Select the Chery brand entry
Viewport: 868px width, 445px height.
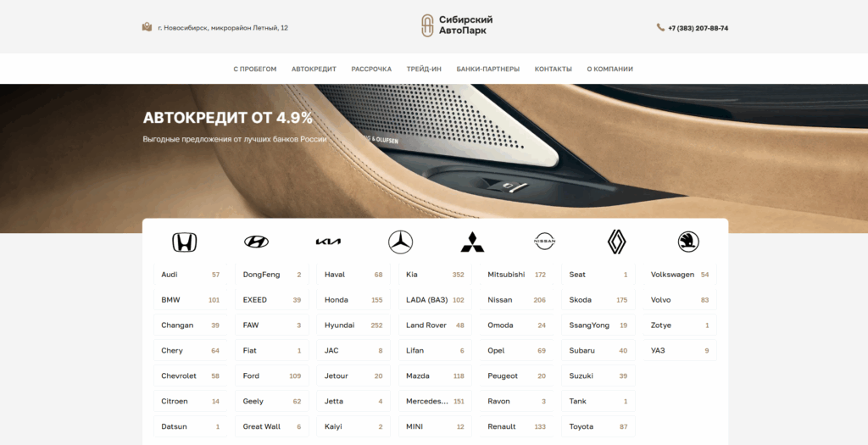191,351
